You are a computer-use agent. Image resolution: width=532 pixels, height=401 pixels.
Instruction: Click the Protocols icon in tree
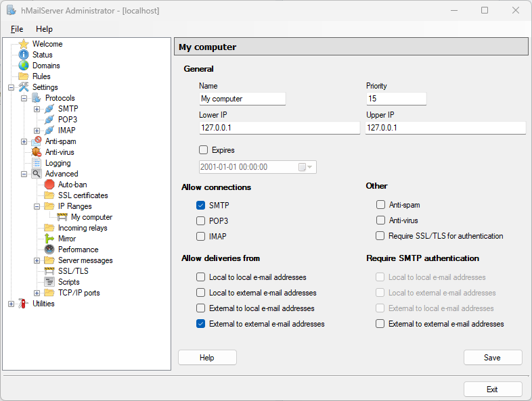point(37,98)
